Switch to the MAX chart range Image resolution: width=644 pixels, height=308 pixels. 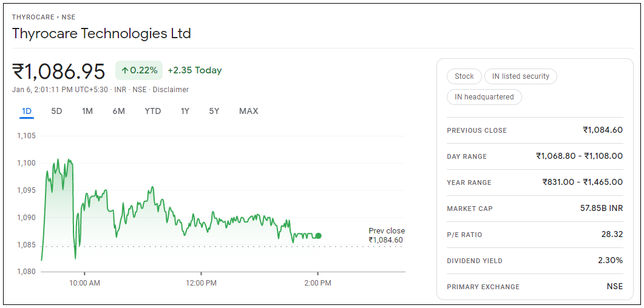(x=248, y=111)
